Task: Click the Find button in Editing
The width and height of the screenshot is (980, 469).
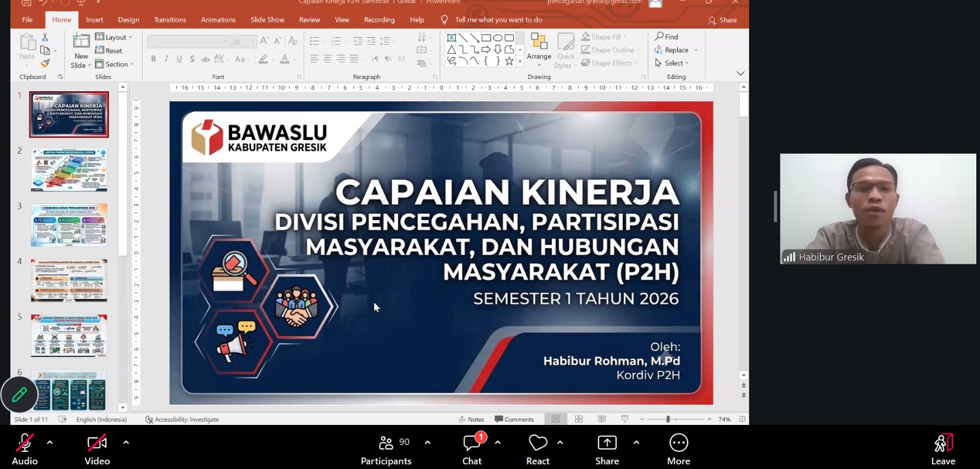Action: (666, 37)
